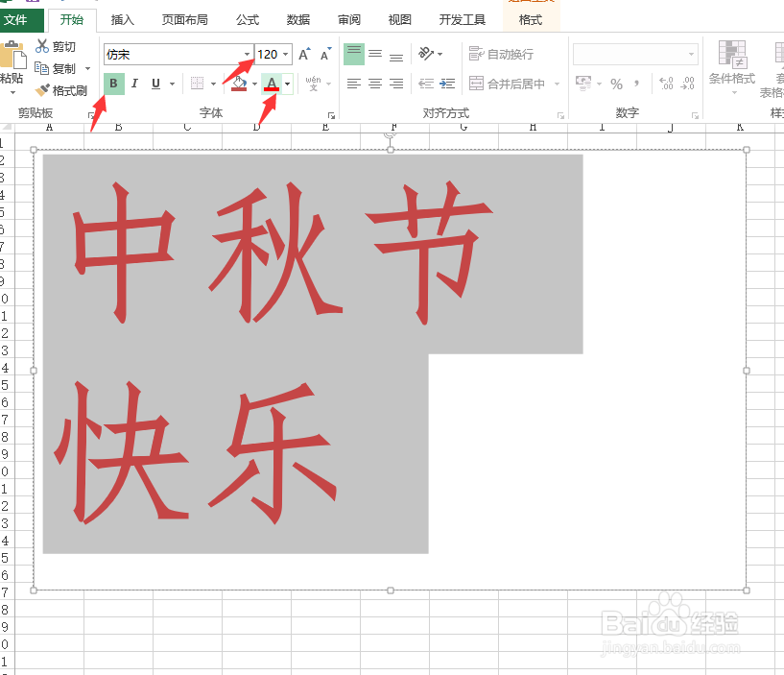784x675 pixels.
Task: Open the orientation dropdown arrow
Action: pyautogui.click(x=440, y=54)
